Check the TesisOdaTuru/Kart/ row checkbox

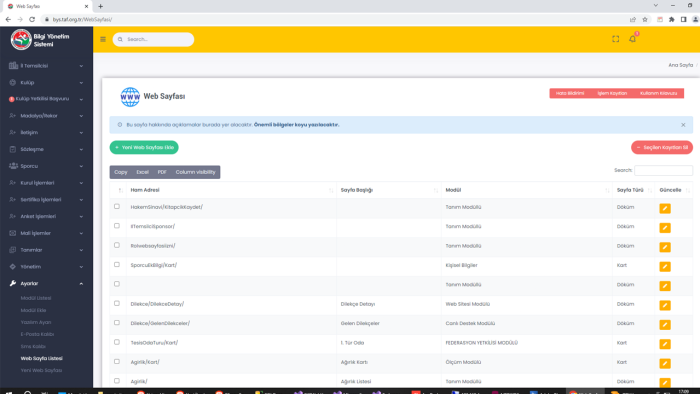pyautogui.click(x=117, y=342)
